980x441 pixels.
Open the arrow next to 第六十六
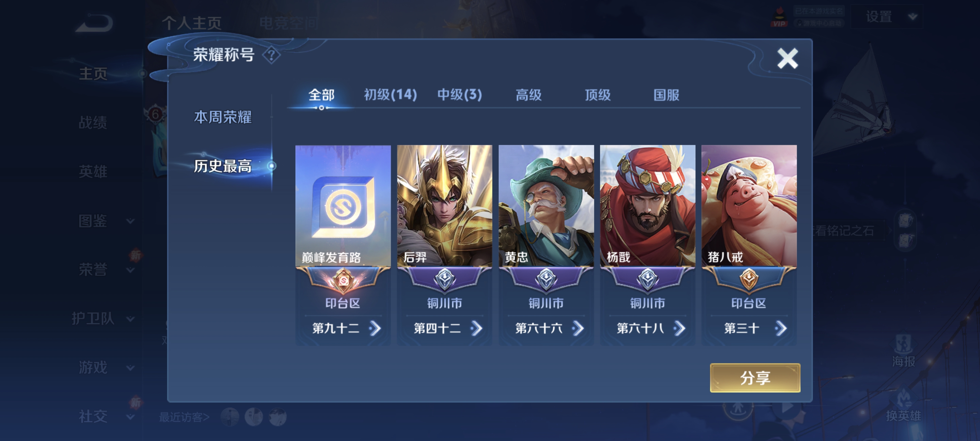coord(578,328)
